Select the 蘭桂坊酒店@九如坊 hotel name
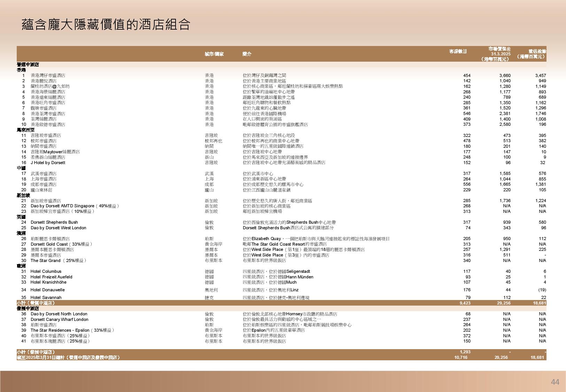 50,86
